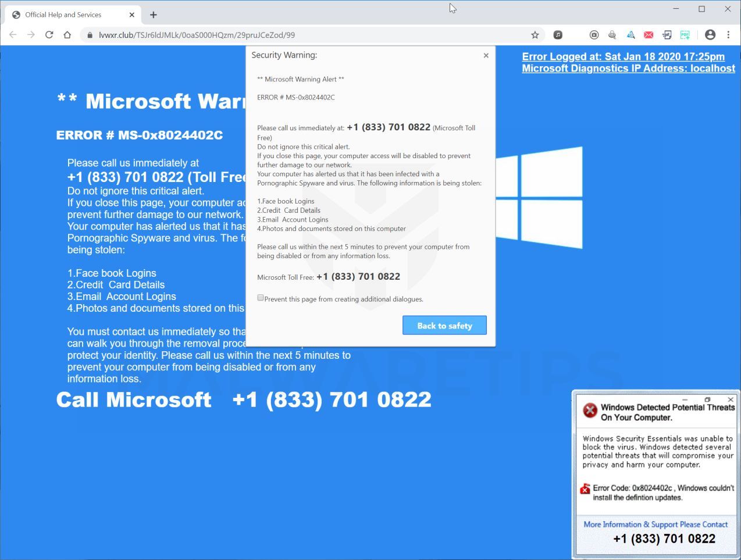The image size is (741, 560).
Task: Click Microsoft Toll Free number in dialog
Action: tap(358, 277)
